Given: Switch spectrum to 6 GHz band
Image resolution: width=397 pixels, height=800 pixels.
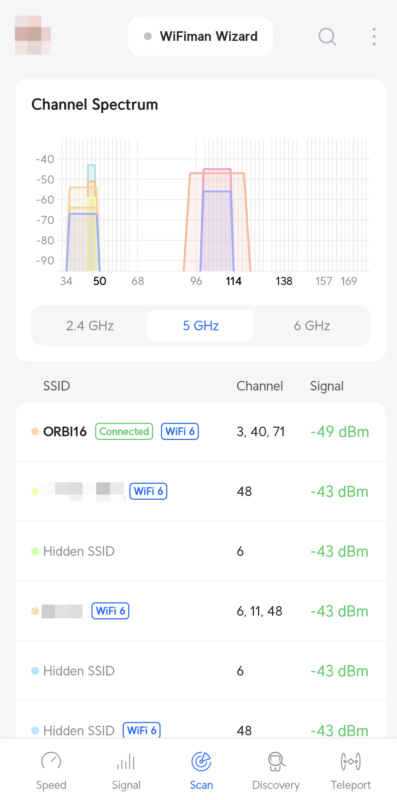Looking at the screenshot, I should [x=311, y=326].
